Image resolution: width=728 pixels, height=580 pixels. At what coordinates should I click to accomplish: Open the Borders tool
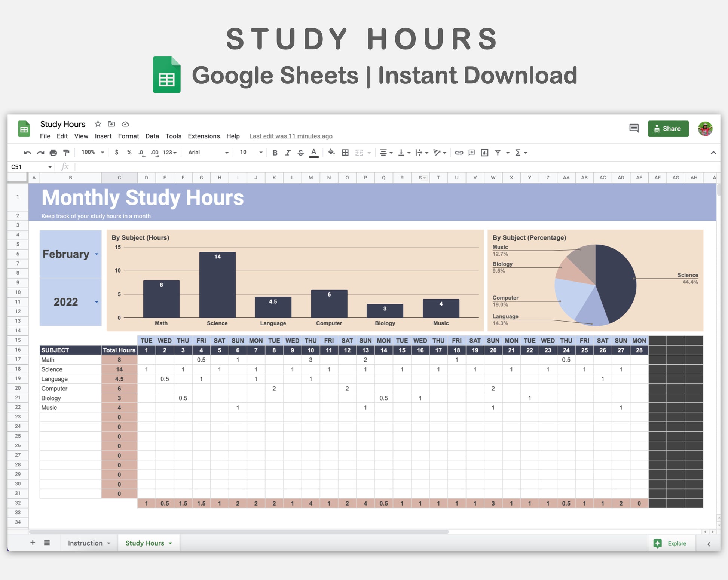pyautogui.click(x=345, y=153)
